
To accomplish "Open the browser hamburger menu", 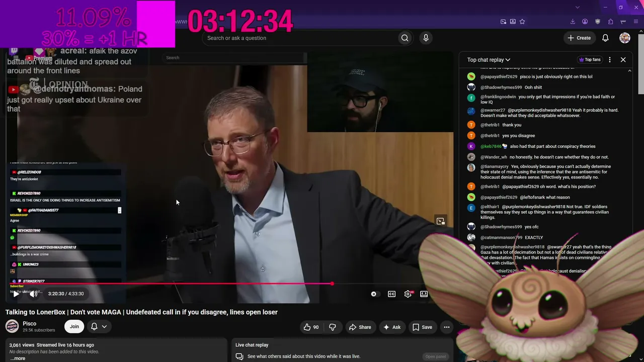I will coord(636,22).
